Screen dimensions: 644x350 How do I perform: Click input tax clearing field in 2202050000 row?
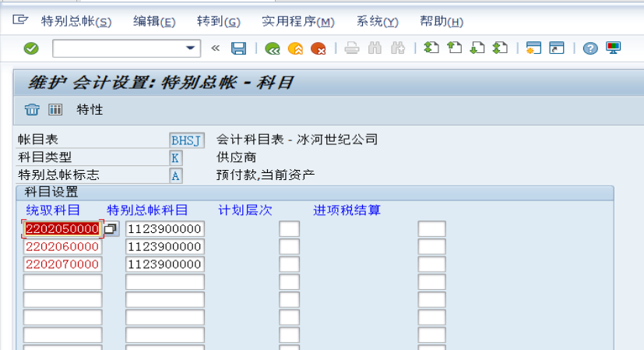[431, 228]
